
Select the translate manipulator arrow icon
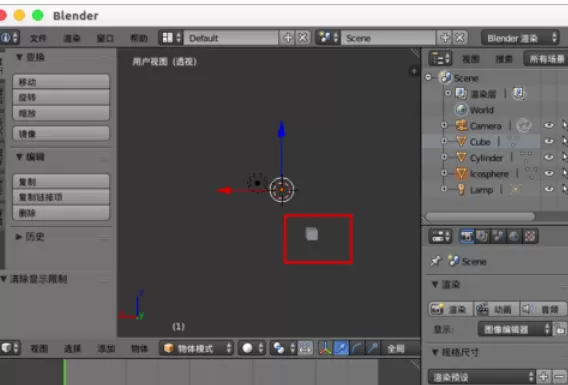click(341, 348)
